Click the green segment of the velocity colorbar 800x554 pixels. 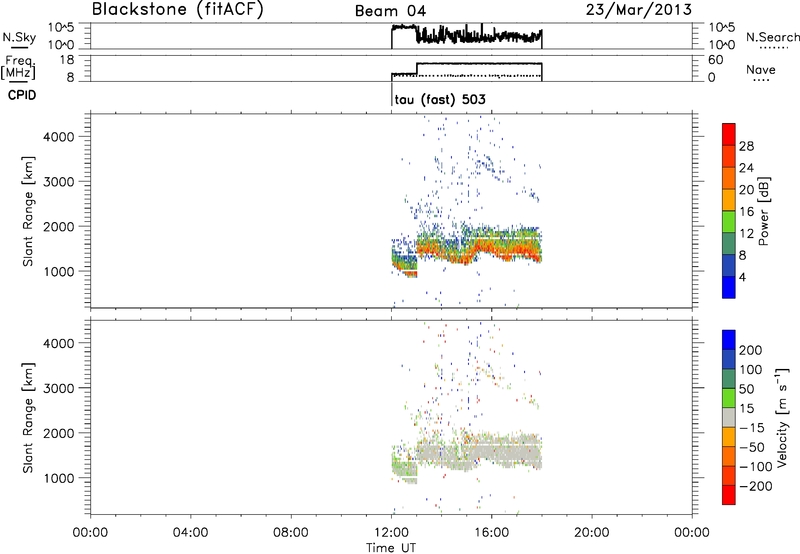[x=729, y=398]
